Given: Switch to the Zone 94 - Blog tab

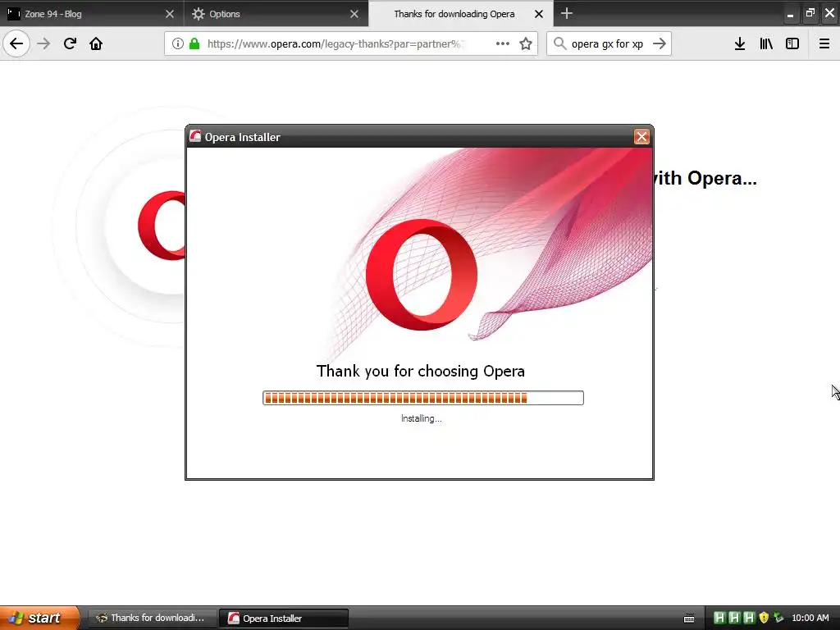Looking at the screenshot, I should pos(92,13).
